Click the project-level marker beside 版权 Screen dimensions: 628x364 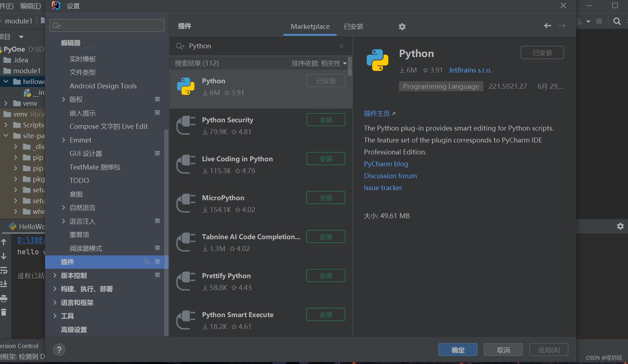point(157,99)
